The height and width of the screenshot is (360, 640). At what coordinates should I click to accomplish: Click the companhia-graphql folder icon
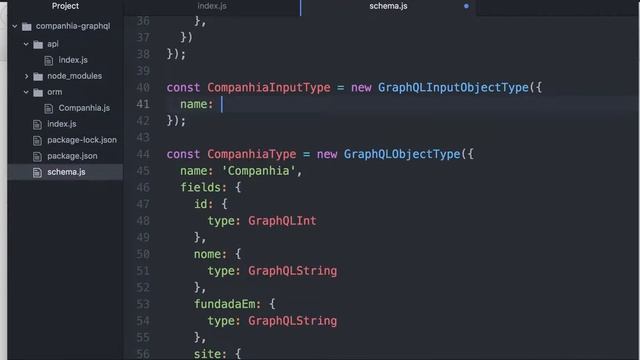point(27,27)
